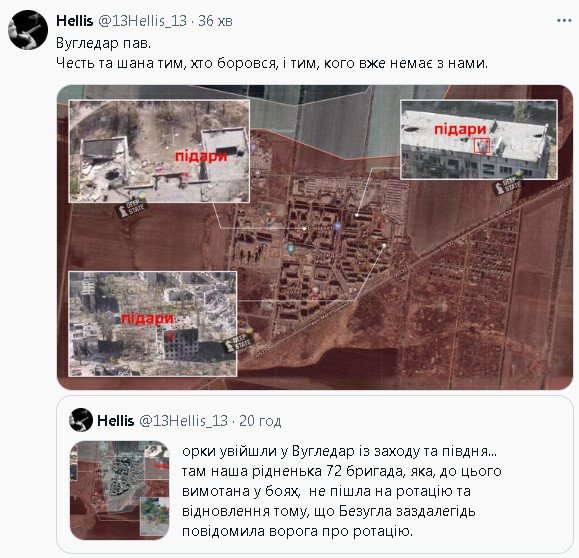Click bottom-left ruined building photo inset
Screen dimensions: 579x558
[x=153, y=324]
